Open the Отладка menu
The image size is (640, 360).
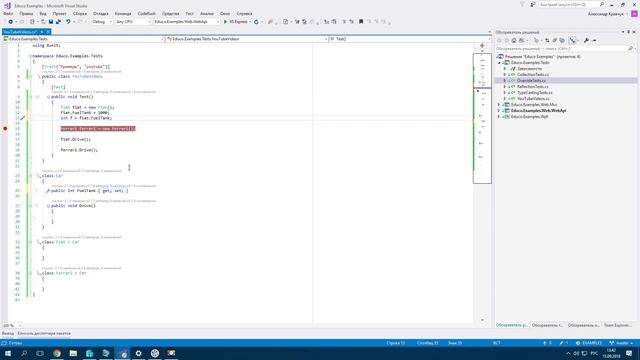pyautogui.click(x=100, y=13)
